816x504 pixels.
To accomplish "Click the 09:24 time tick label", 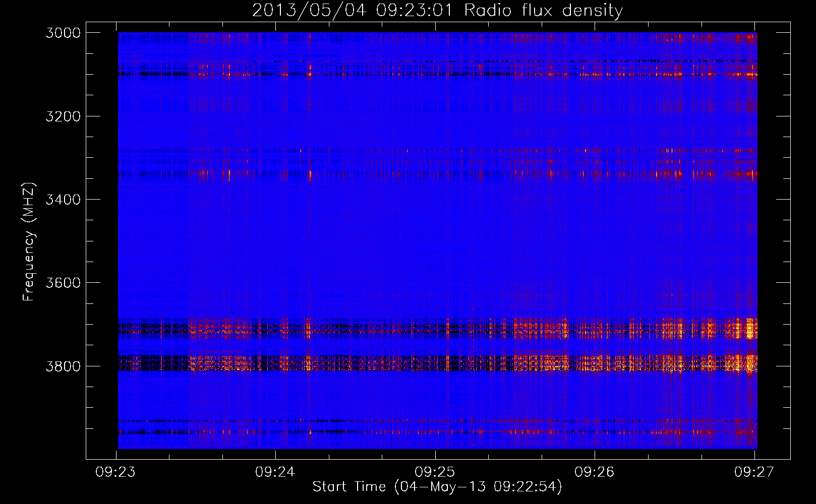I will [275, 472].
